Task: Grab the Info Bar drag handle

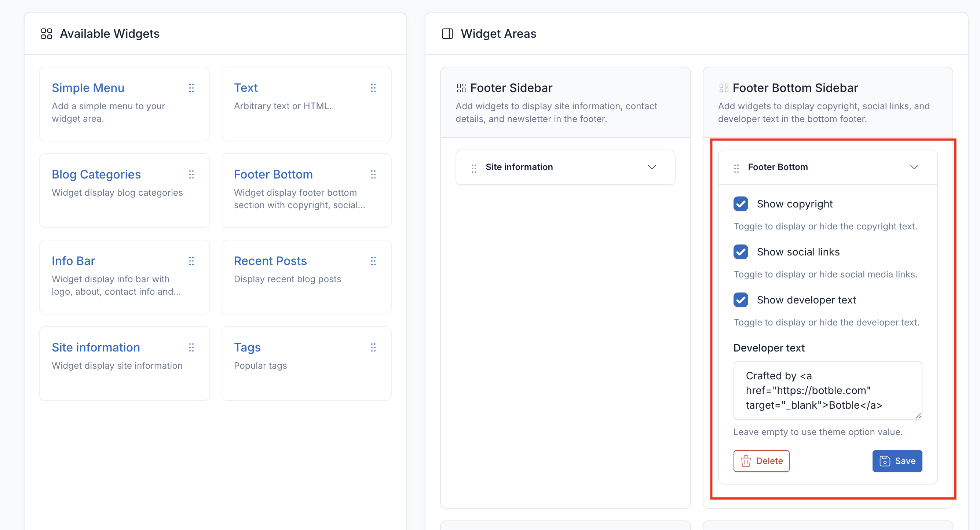Action: click(x=191, y=261)
